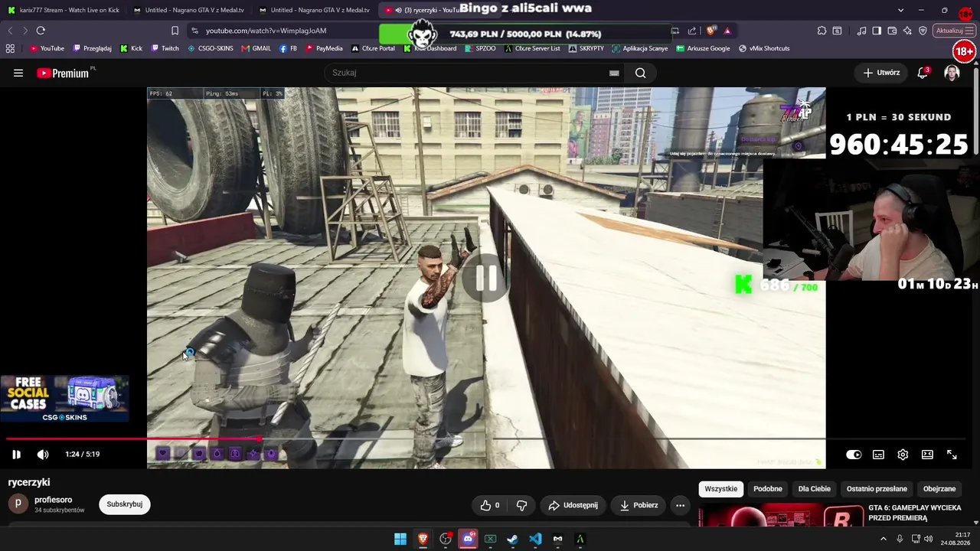Open the on-screen keyboard in search box
The width and height of the screenshot is (980, 551).
(x=614, y=73)
